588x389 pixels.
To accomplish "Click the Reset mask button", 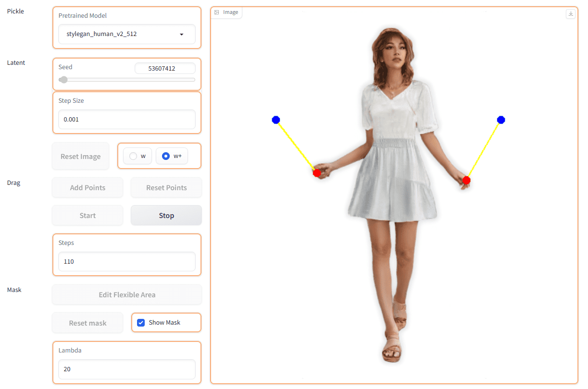I will click(x=88, y=323).
